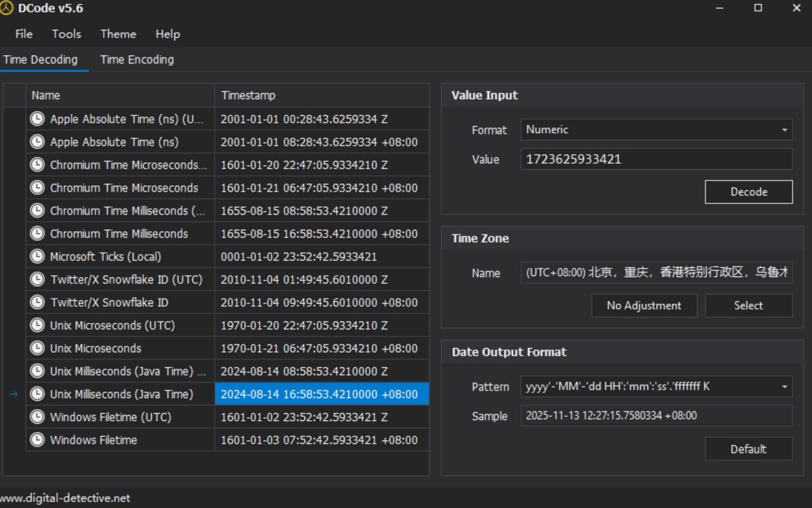The height and width of the screenshot is (508, 812).
Task: Open the File menu
Action: (24, 34)
